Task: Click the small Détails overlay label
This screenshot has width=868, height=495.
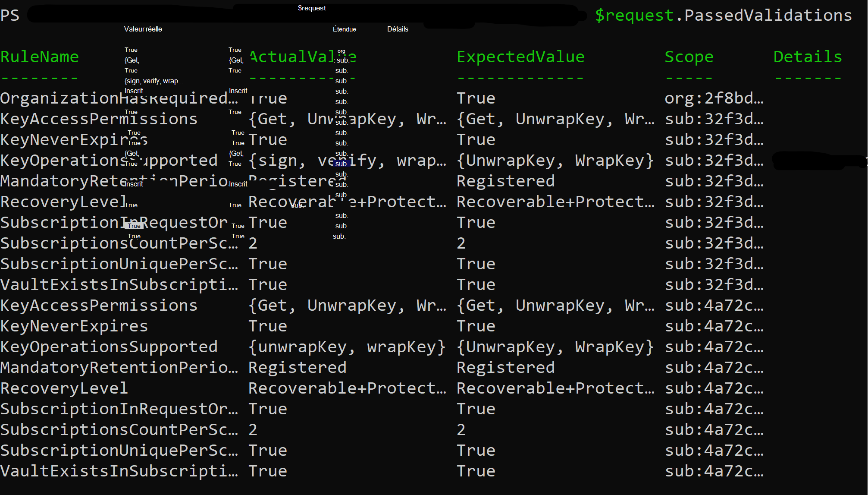Action: 398,29
